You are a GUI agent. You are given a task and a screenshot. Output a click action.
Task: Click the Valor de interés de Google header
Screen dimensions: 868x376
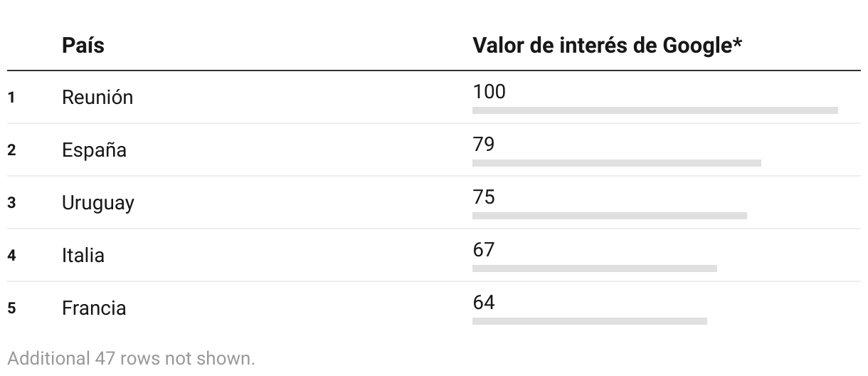608,46
